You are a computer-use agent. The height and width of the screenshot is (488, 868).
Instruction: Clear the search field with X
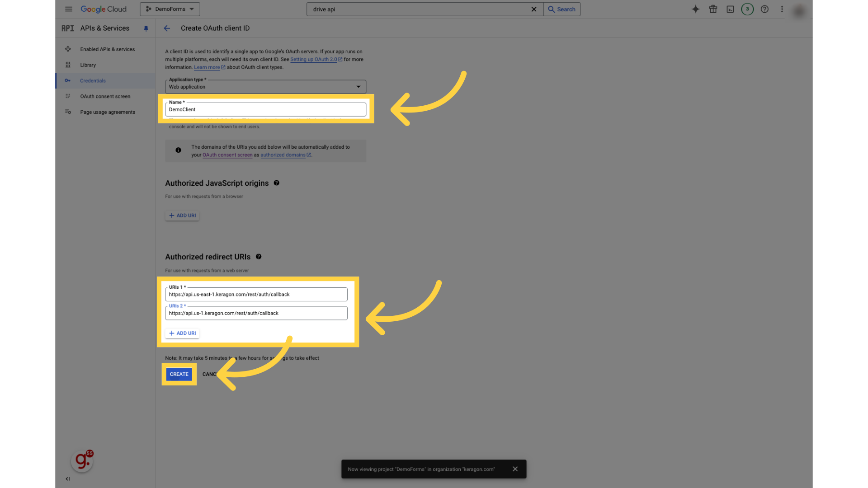pyautogui.click(x=534, y=9)
